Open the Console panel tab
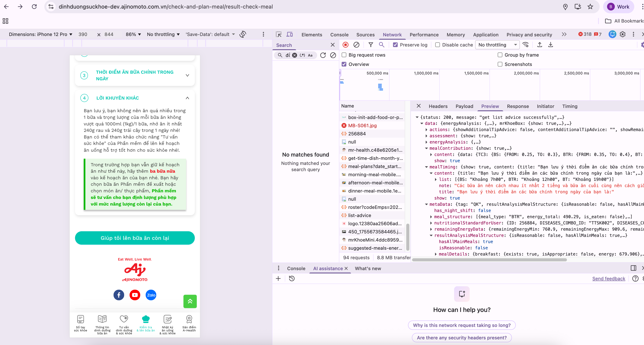This screenshot has height=345, width=644. [x=339, y=34]
